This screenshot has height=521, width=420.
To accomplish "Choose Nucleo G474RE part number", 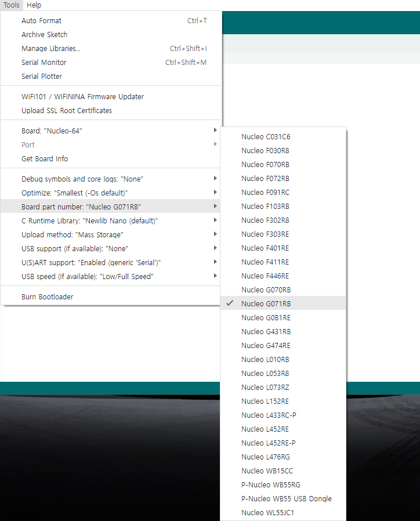I will pyautogui.click(x=283, y=346).
